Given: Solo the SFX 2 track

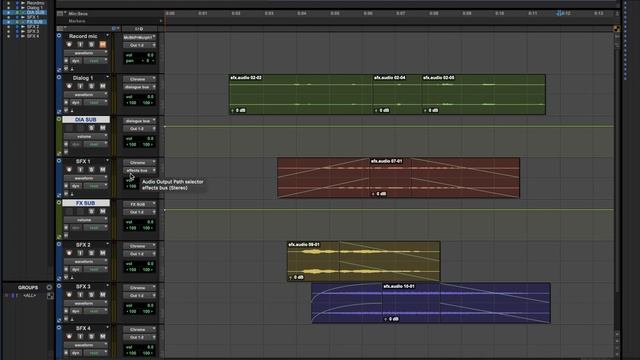Looking at the screenshot, I should pyautogui.click(x=91, y=253).
